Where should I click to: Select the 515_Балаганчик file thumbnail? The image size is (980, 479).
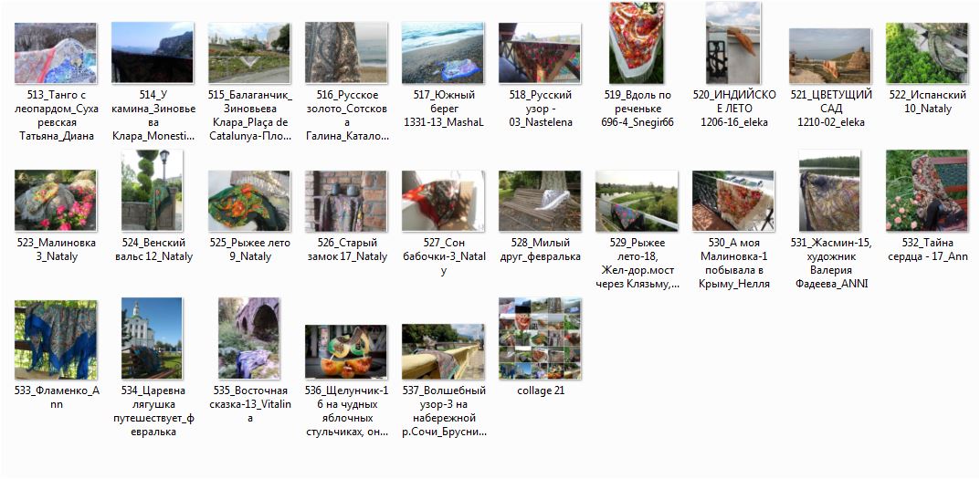248,53
